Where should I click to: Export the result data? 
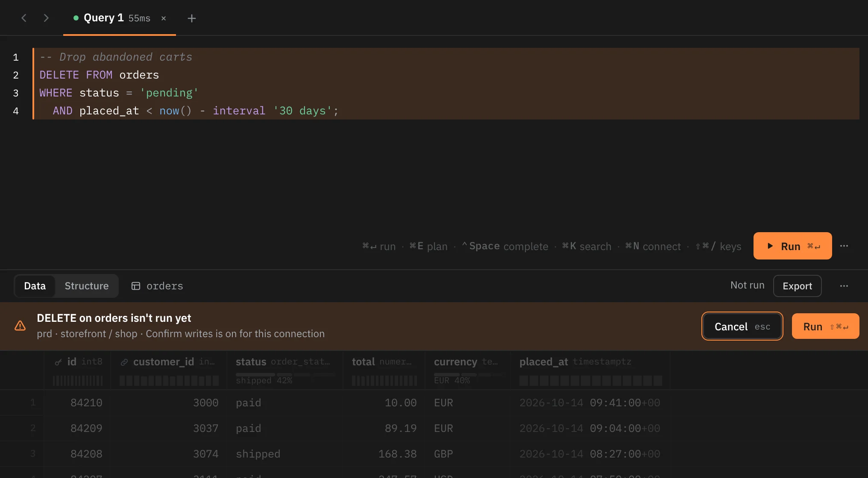coord(797,286)
